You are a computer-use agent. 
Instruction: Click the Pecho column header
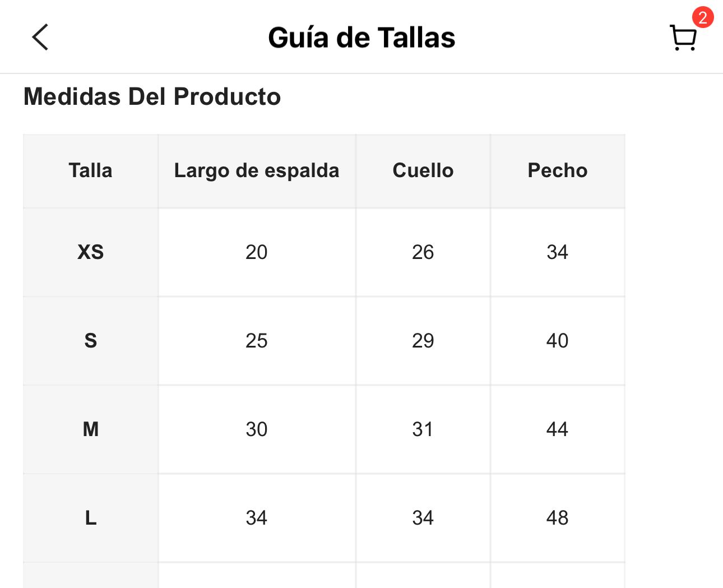point(558,170)
